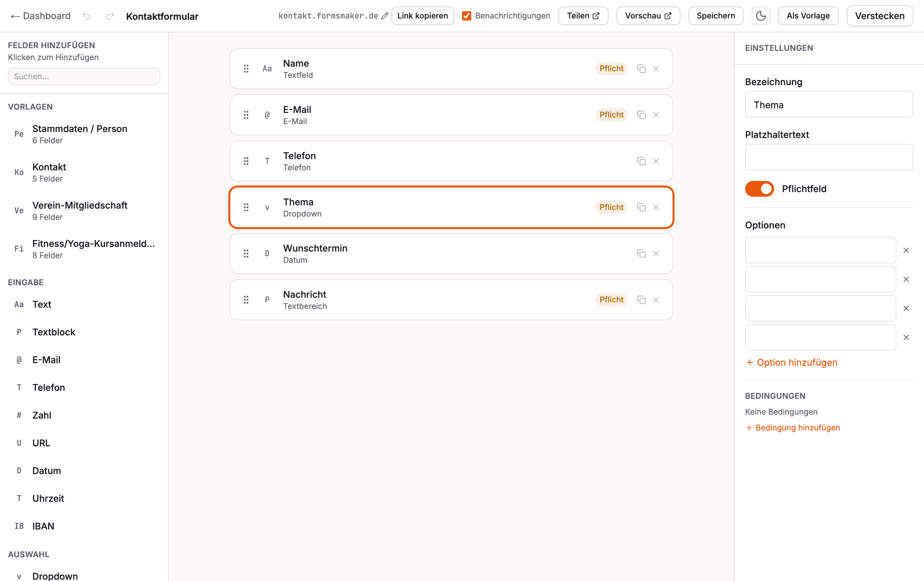Click the third Optionen input box
Viewport: 924px width, 581px height.
820,309
